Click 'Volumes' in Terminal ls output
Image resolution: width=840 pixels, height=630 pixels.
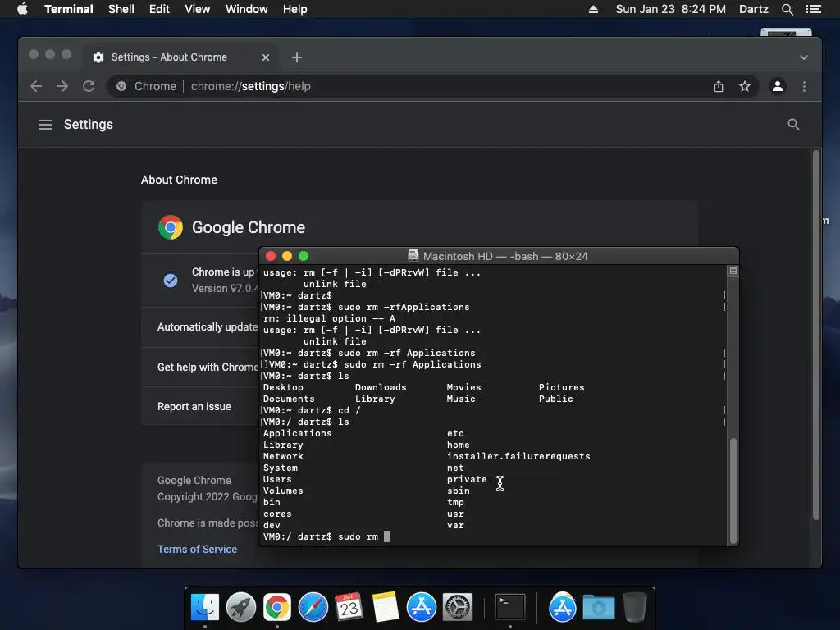click(283, 491)
